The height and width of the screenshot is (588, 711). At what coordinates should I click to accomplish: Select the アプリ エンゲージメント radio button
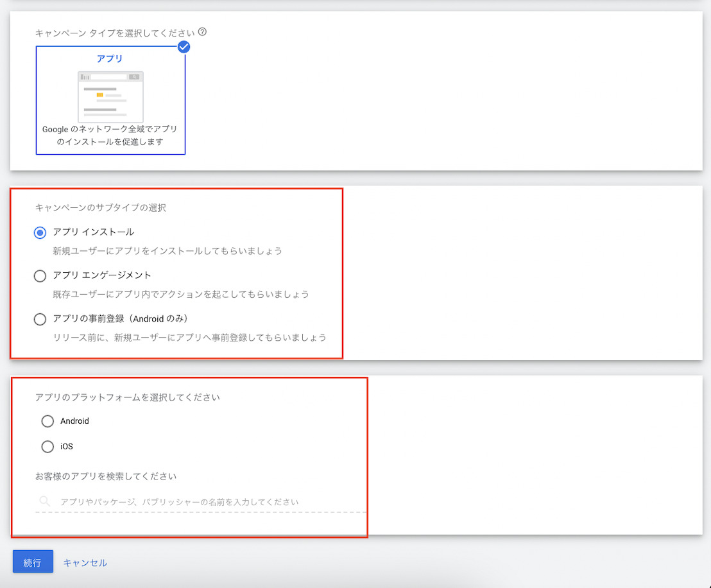40,275
